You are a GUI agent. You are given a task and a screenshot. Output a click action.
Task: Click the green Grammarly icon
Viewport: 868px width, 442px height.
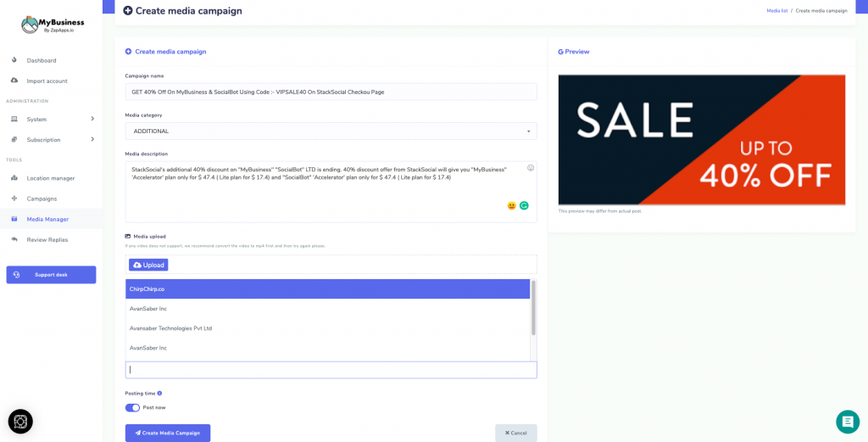(x=524, y=205)
